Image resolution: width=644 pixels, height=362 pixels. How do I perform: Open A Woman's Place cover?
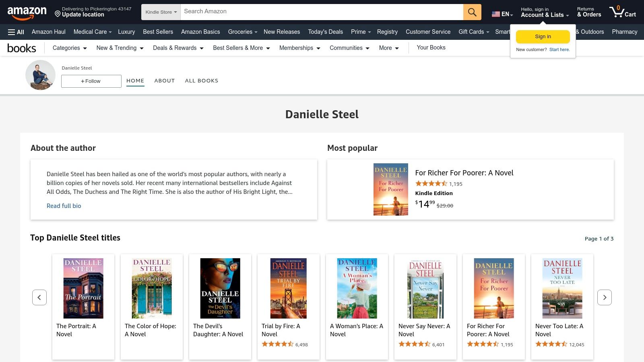357,288
